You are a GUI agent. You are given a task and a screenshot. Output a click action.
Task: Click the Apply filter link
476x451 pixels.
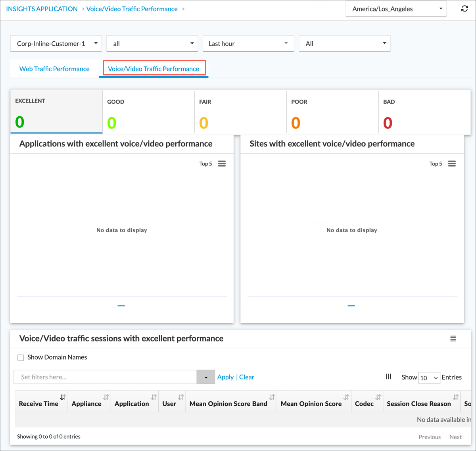pyautogui.click(x=225, y=377)
